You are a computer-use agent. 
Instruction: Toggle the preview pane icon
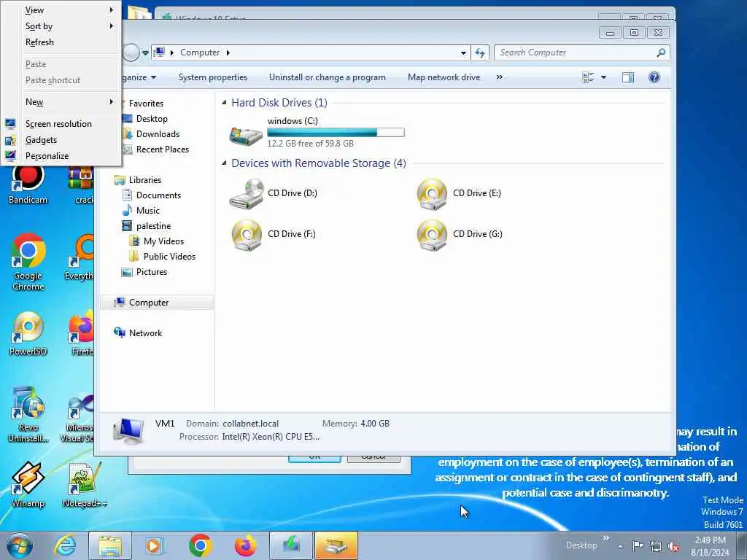click(x=628, y=77)
